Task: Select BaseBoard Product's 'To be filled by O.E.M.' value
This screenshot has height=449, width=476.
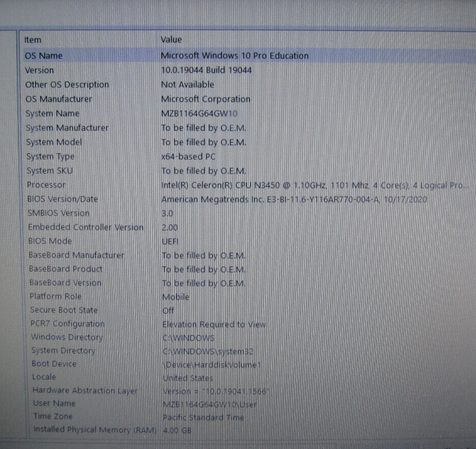Action: [x=204, y=269]
